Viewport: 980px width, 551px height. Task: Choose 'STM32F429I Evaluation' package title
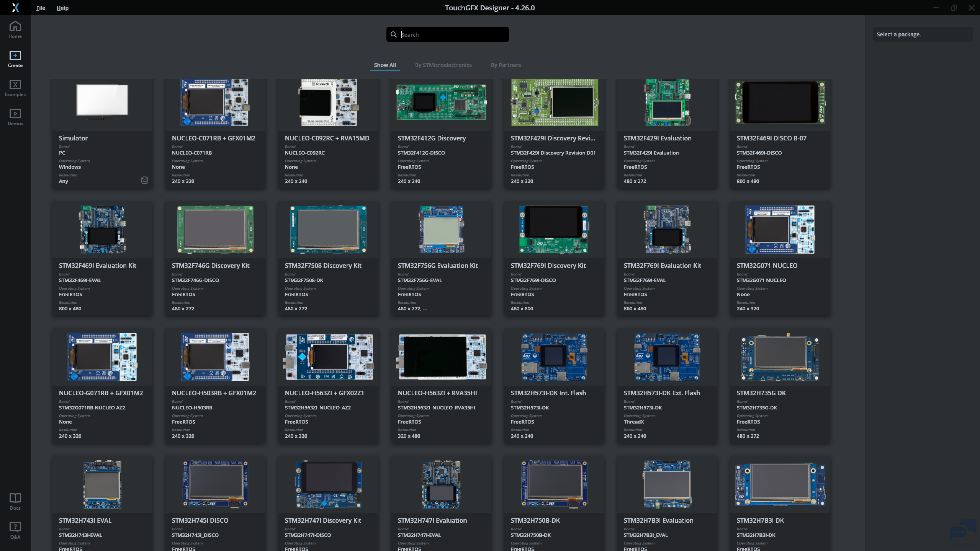coord(658,138)
